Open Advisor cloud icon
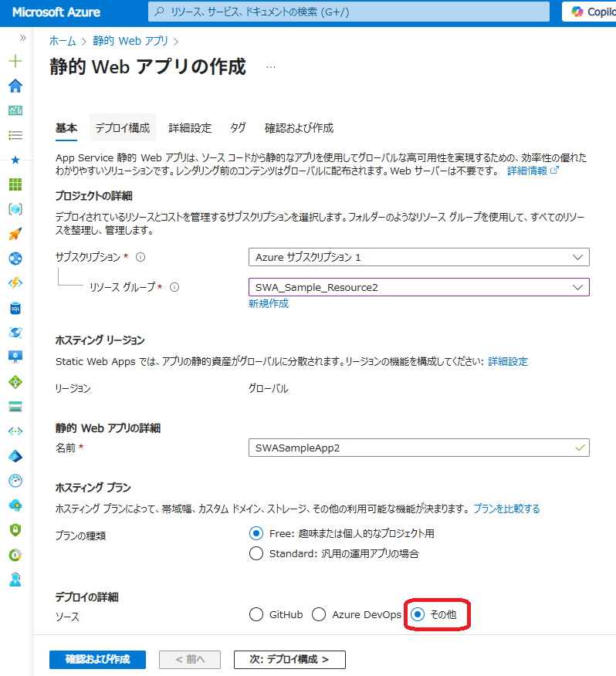This screenshot has width=616, height=676. point(15,505)
